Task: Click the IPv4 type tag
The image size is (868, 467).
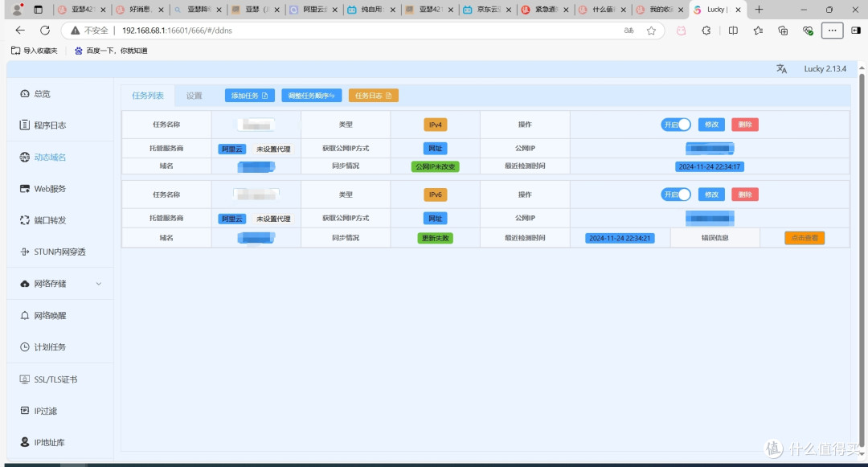Action: tap(435, 125)
